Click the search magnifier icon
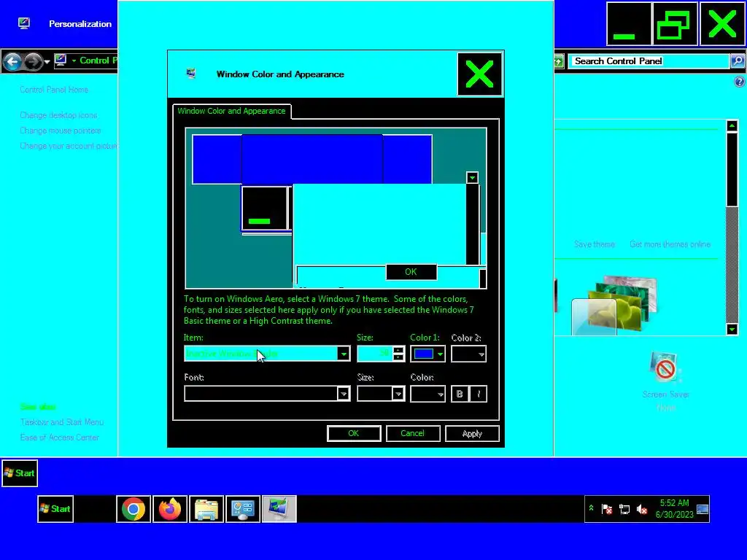Image resolution: width=747 pixels, height=560 pixels. pos(737,61)
